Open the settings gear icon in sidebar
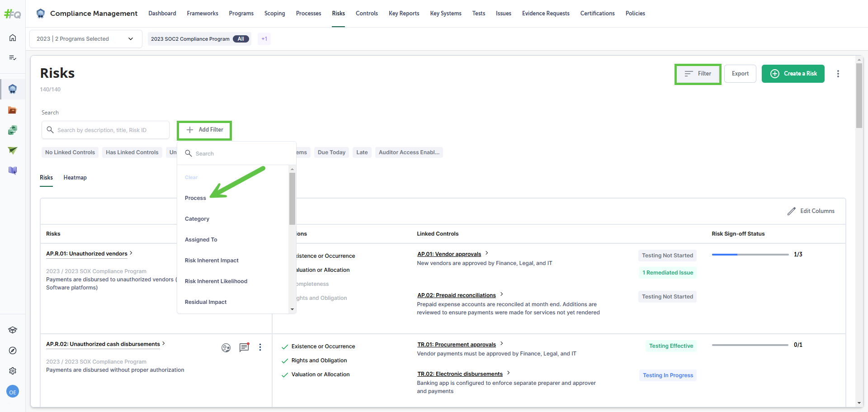 pos(13,371)
